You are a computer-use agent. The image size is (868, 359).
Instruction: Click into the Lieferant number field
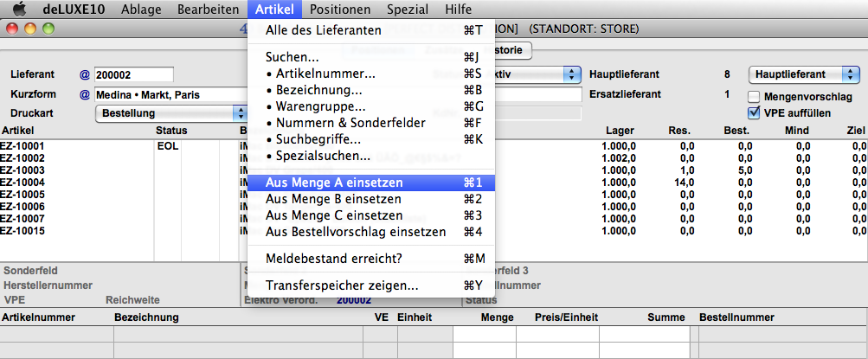point(134,75)
